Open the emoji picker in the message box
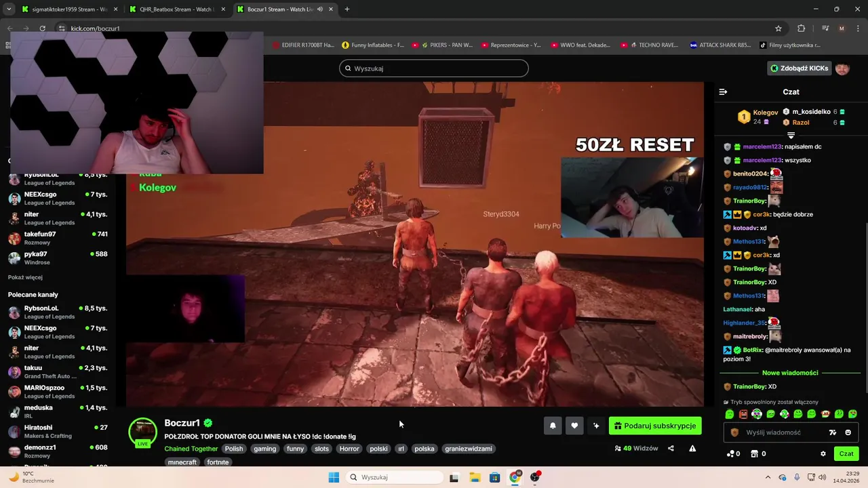The width and height of the screenshot is (868, 488). click(x=848, y=432)
